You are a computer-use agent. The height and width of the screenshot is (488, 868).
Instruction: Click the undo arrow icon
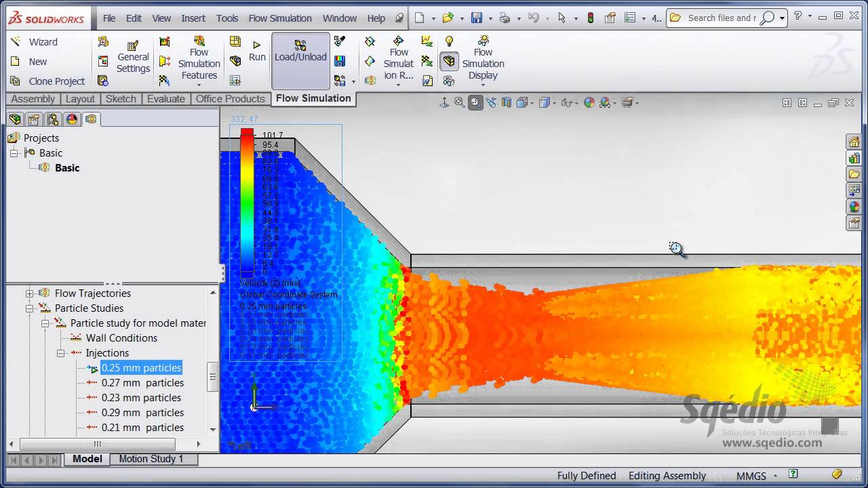[534, 18]
